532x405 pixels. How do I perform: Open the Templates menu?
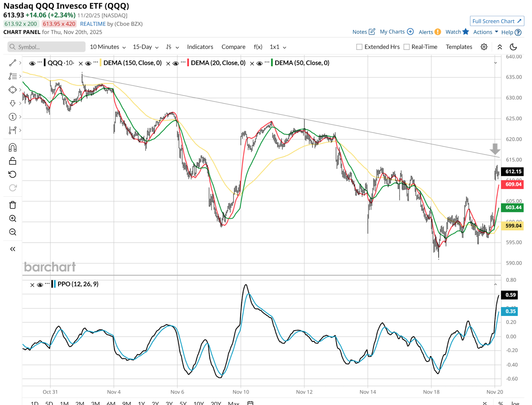(x=459, y=47)
